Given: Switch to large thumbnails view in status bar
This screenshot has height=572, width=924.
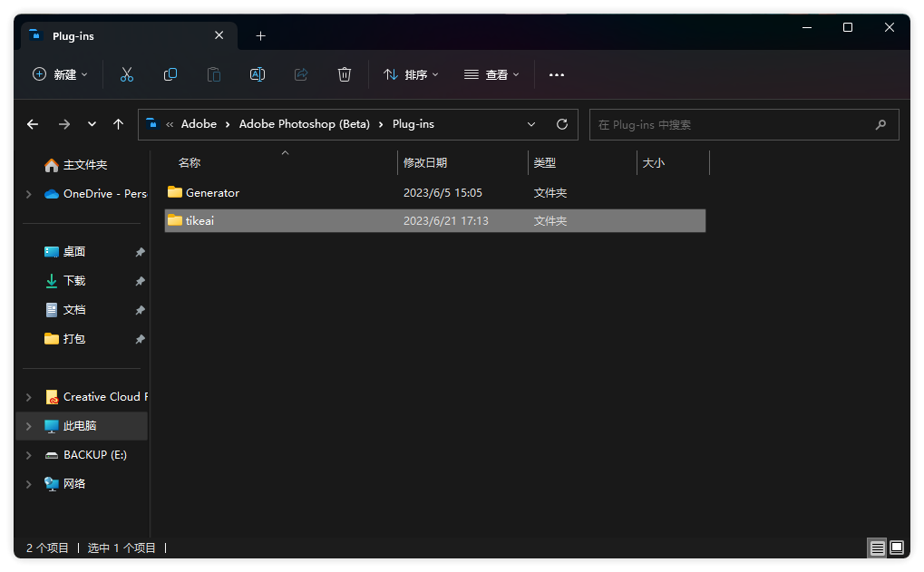Looking at the screenshot, I should click(896, 548).
